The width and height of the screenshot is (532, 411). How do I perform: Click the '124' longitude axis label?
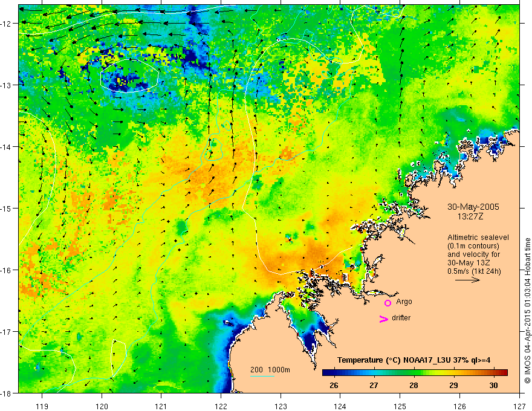pos(340,406)
